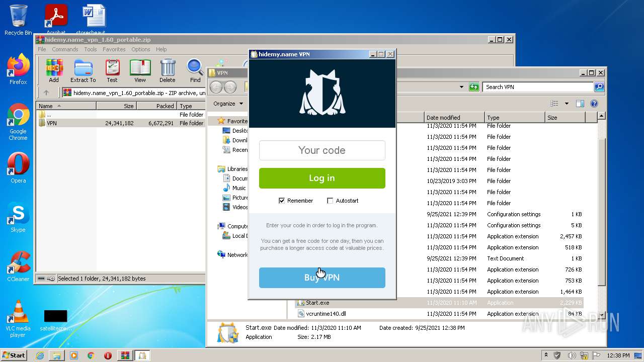Click the View toolbar icon in WinRAR

[140, 71]
